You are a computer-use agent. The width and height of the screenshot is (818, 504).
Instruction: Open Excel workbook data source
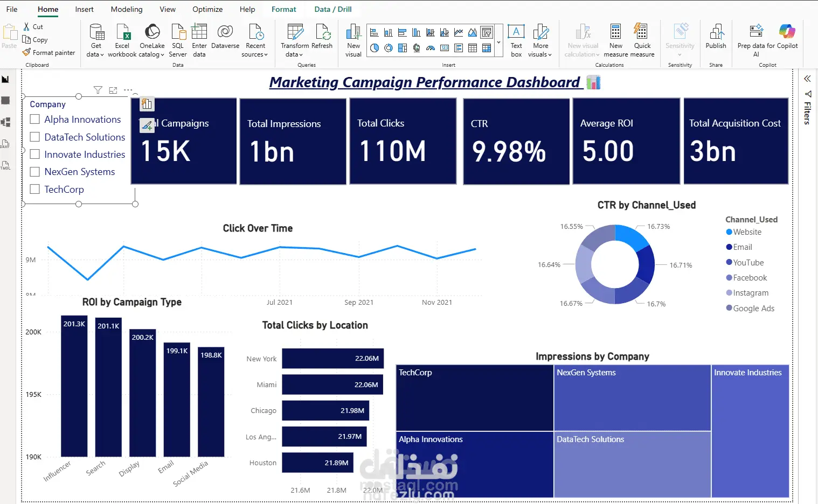click(x=122, y=40)
